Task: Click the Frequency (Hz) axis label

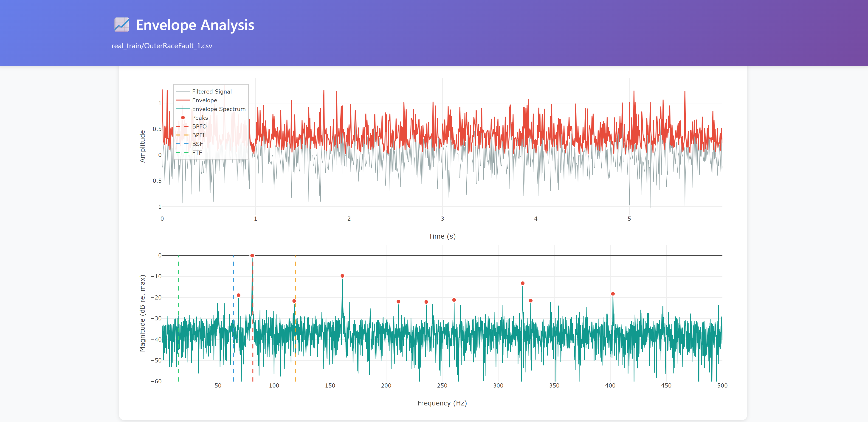Action: coord(442,403)
